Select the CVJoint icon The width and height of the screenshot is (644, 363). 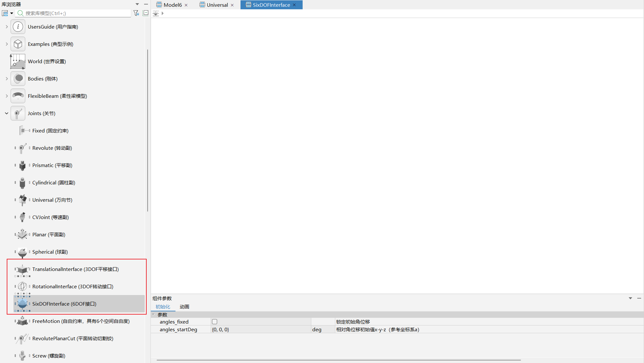[22, 217]
